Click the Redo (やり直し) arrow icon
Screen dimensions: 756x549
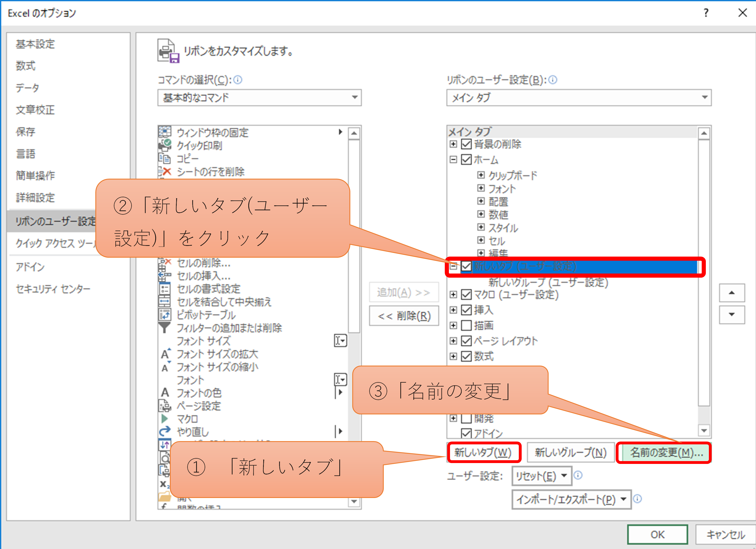coord(165,431)
